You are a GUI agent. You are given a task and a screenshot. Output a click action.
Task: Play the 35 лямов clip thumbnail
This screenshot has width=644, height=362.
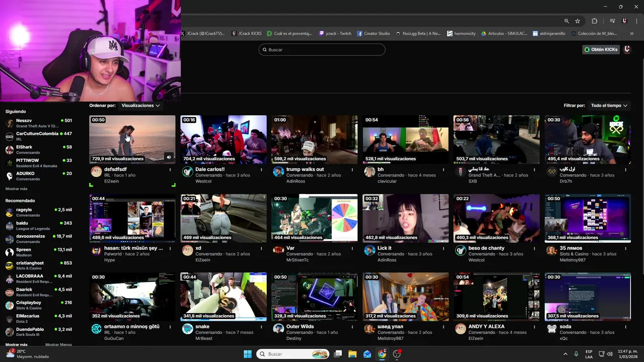[x=588, y=218]
